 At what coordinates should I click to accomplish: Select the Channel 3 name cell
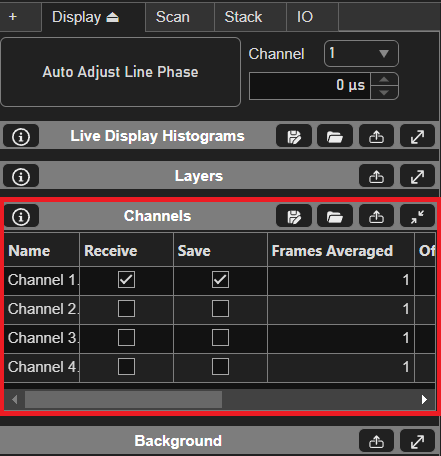tap(42, 338)
